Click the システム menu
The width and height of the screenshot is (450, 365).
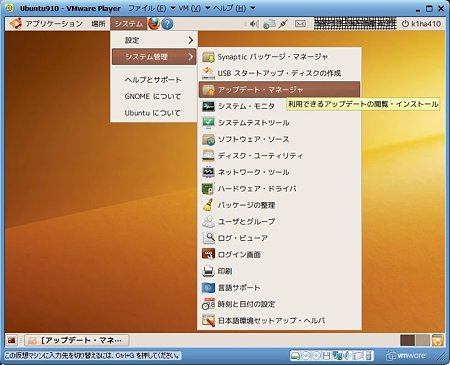(128, 24)
